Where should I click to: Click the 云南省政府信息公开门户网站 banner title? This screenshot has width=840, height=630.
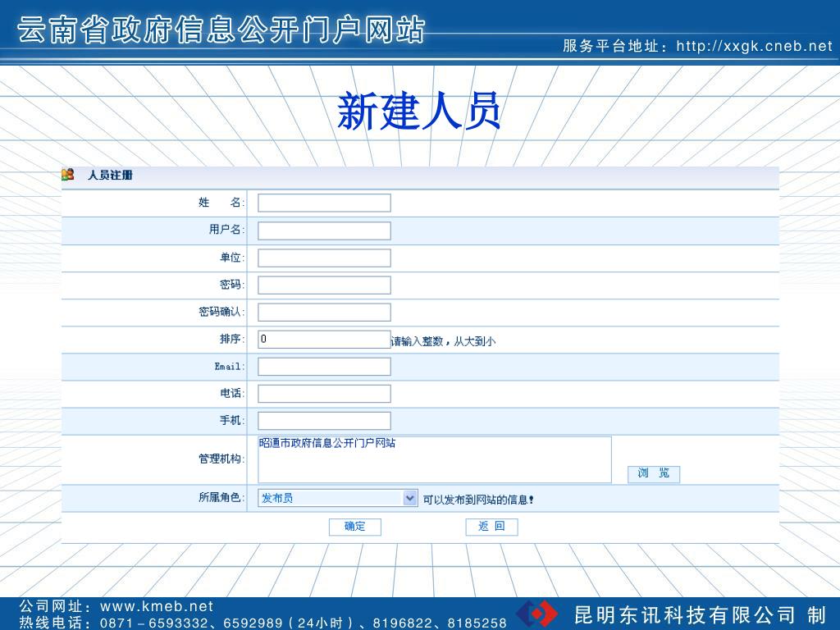pos(221,30)
